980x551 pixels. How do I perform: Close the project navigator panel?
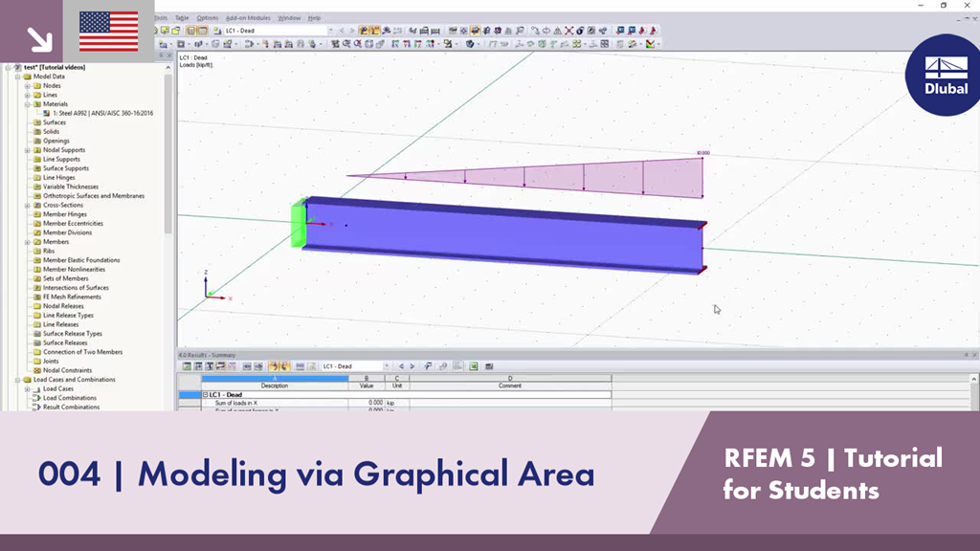(168, 55)
